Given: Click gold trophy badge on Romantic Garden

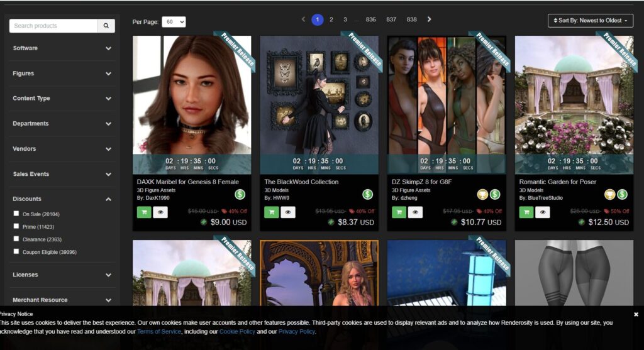Looking at the screenshot, I should (609, 194).
